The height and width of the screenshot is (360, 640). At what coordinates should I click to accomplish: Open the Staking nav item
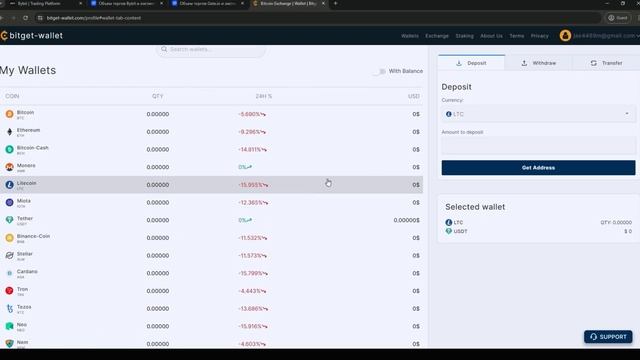click(464, 36)
